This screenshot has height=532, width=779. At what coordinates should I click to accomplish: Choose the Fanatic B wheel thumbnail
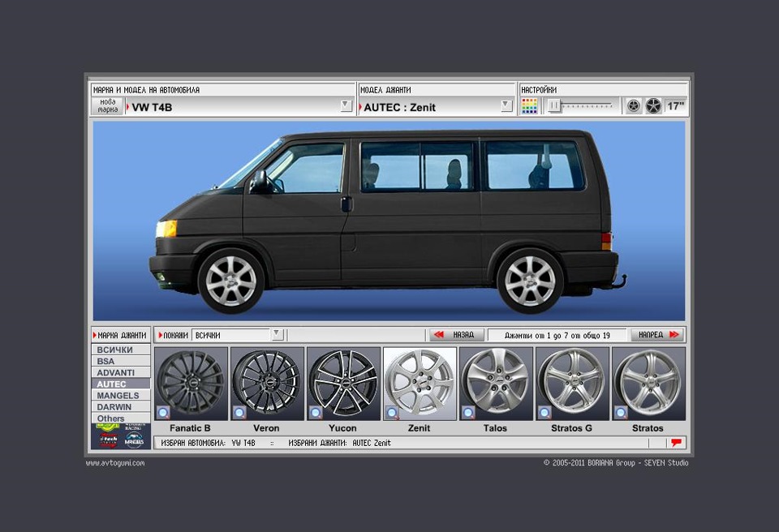tap(192, 384)
